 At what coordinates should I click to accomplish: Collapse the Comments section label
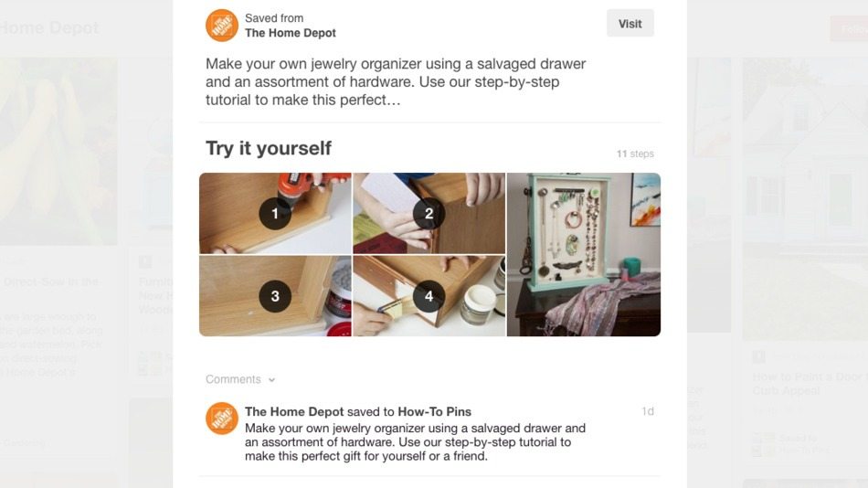(233, 379)
